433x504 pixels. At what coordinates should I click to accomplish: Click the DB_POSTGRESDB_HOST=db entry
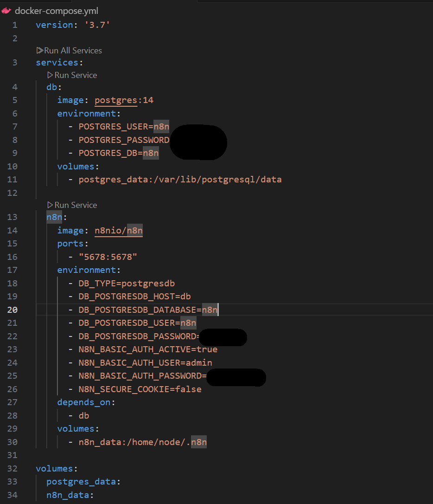(x=134, y=297)
